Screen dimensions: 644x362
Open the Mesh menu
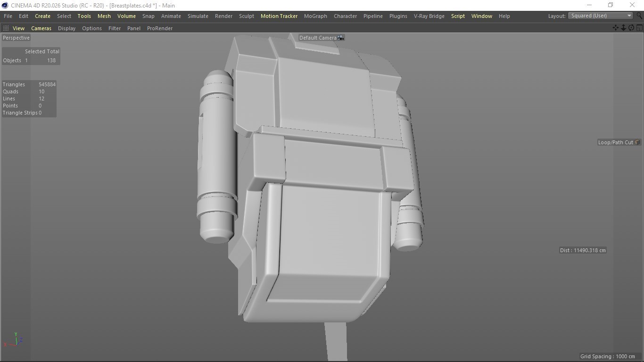point(104,16)
